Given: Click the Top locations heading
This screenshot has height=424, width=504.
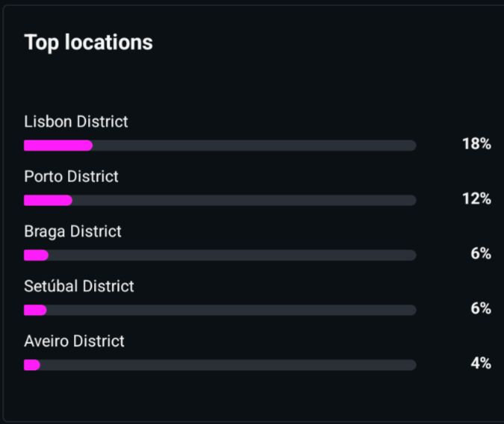Looking at the screenshot, I should pos(88,43).
